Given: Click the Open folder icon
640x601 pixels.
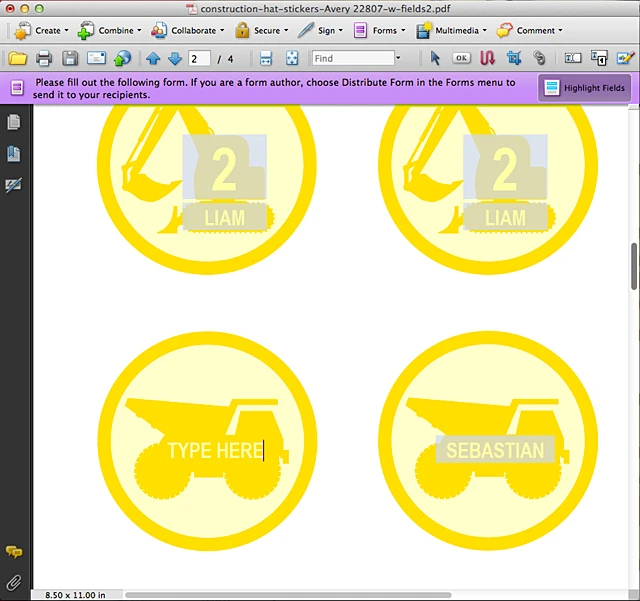Looking at the screenshot, I should [18, 59].
